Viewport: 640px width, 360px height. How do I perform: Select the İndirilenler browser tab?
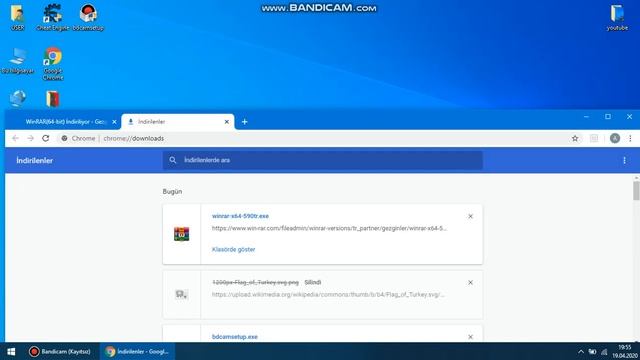point(178,122)
